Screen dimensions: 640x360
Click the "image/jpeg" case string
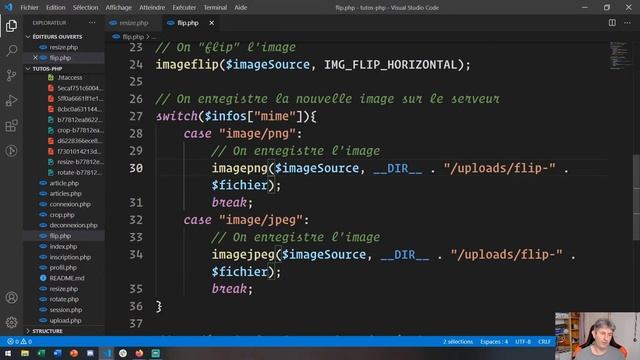point(261,220)
